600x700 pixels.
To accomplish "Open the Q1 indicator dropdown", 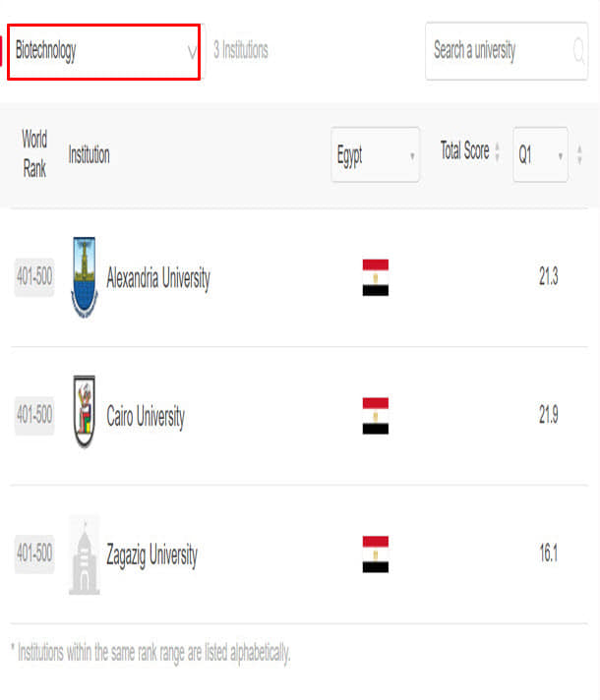I will click(540, 155).
